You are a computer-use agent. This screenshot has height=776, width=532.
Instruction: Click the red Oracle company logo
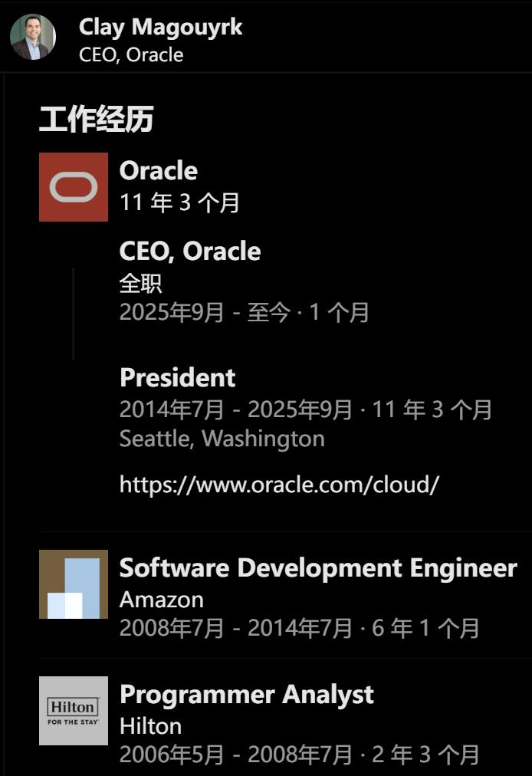pyautogui.click(x=74, y=187)
